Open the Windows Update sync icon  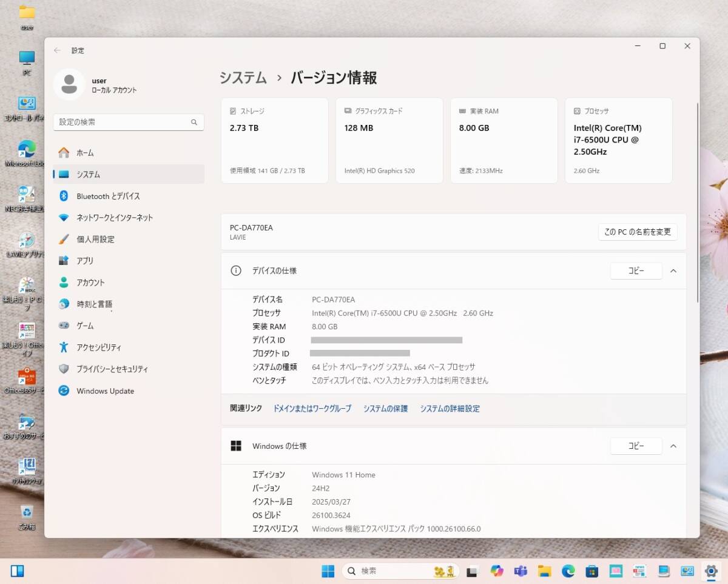(x=64, y=391)
